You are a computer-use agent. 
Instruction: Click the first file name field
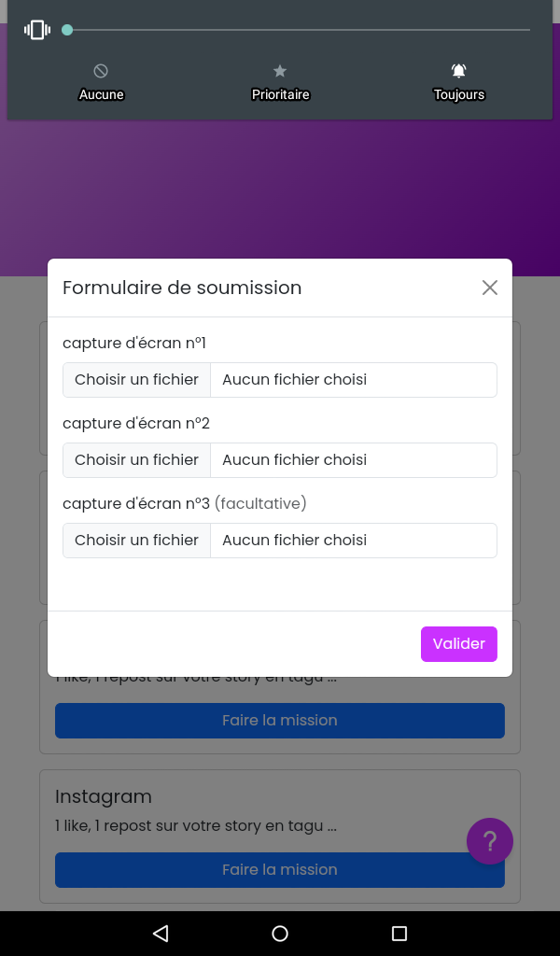tap(353, 380)
